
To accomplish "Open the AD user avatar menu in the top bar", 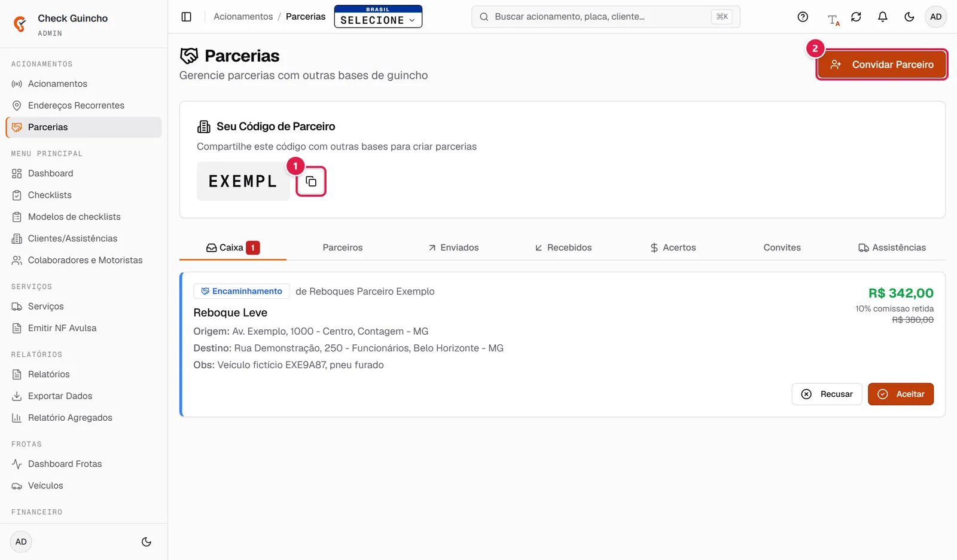I will [x=936, y=17].
